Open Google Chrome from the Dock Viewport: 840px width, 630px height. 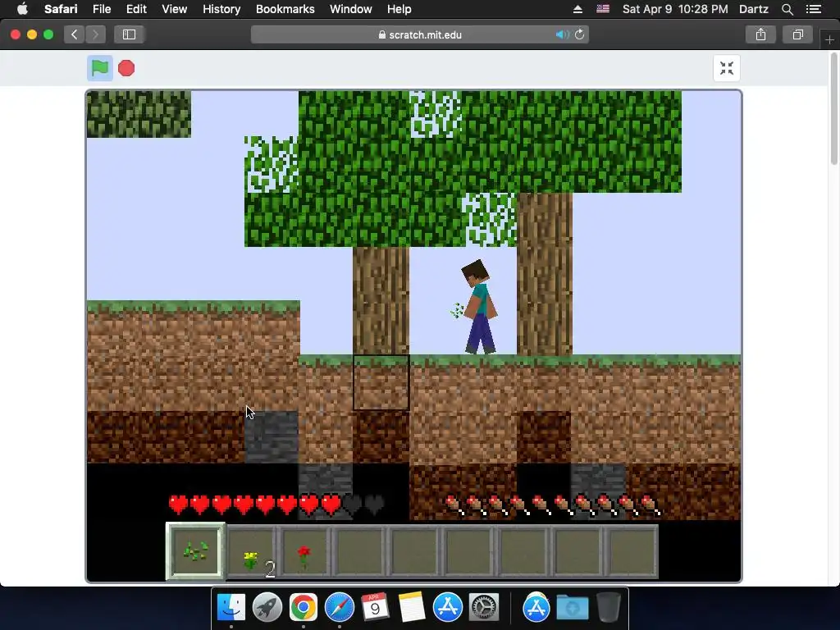click(304, 608)
